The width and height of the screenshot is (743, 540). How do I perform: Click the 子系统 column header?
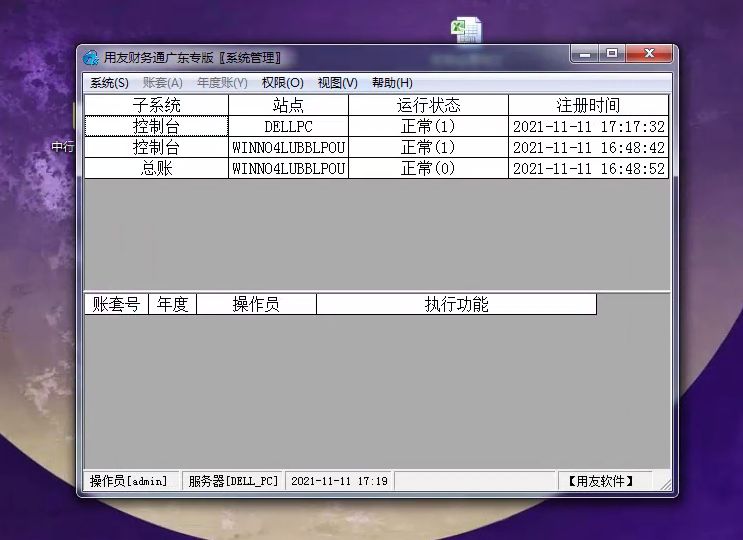click(x=156, y=105)
